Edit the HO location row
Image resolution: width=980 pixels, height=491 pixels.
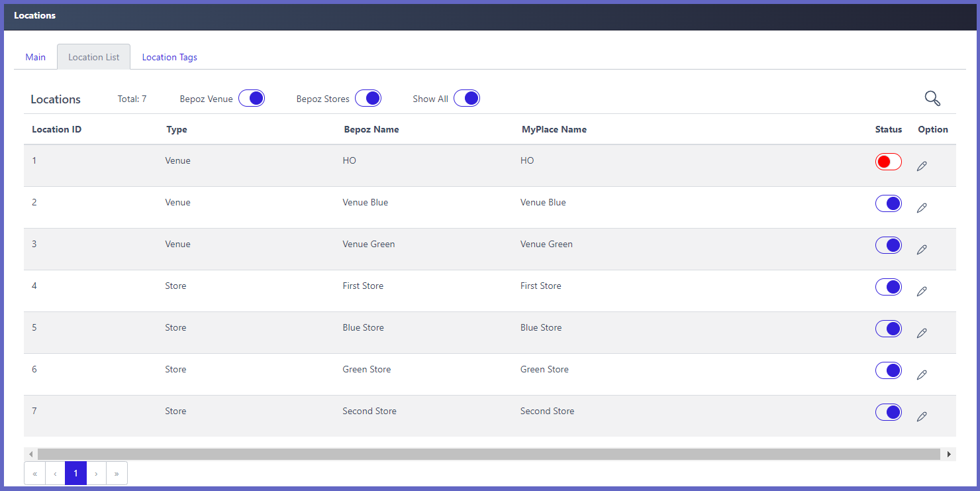pyautogui.click(x=922, y=166)
